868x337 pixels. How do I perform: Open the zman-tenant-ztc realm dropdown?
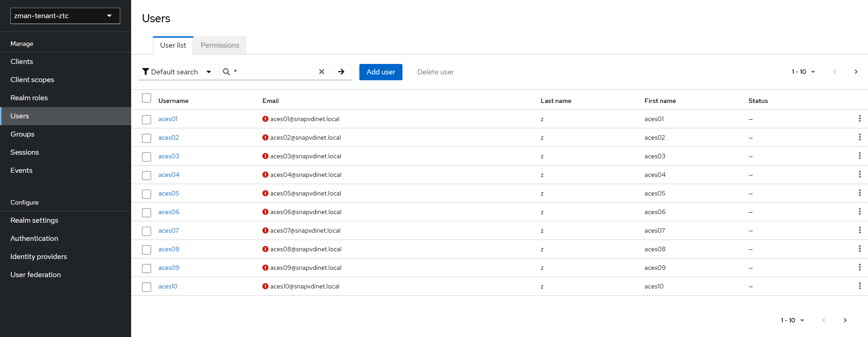coord(65,16)
